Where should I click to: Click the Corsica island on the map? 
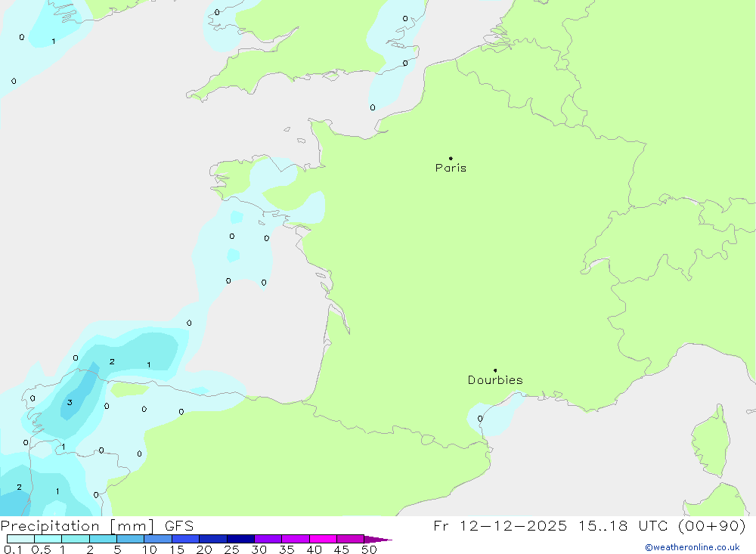tap(711, 442)
